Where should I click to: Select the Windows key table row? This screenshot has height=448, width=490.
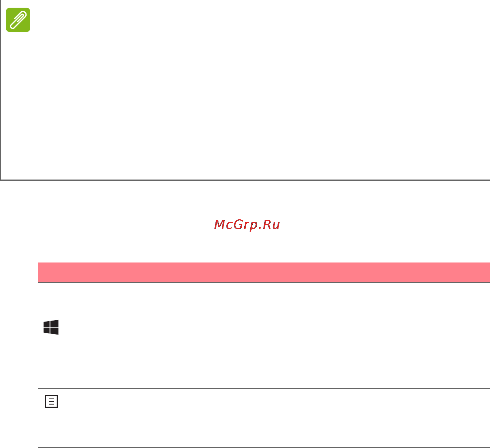[264, 335]
